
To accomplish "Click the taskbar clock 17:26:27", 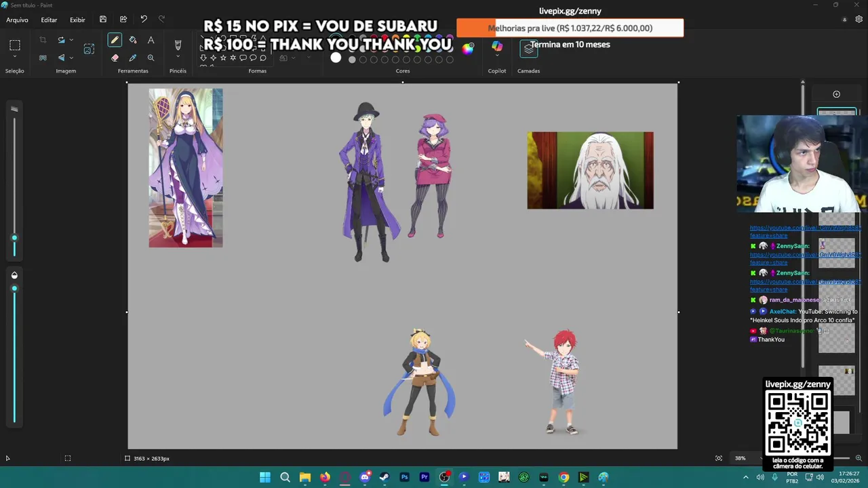I will click(848, 473).
